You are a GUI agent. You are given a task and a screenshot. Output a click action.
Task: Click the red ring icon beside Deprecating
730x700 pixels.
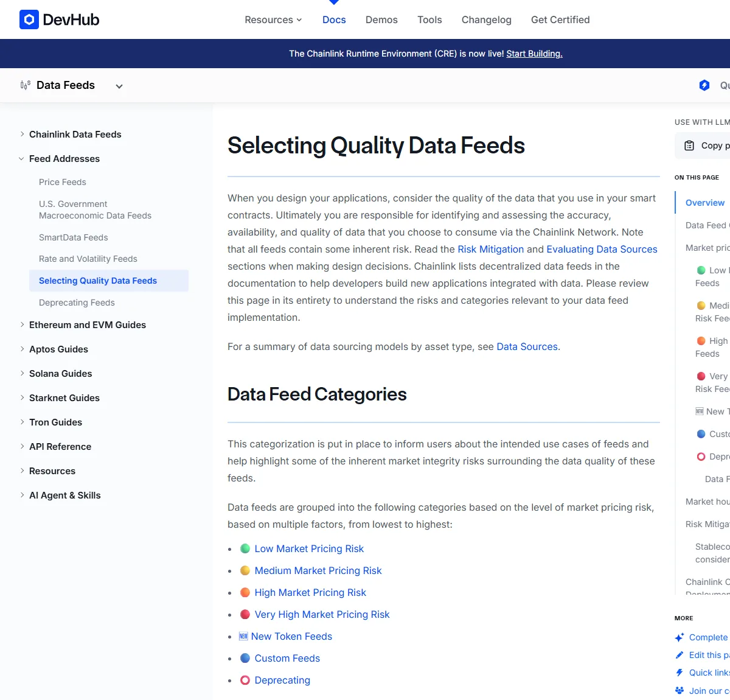click(245, 680)
